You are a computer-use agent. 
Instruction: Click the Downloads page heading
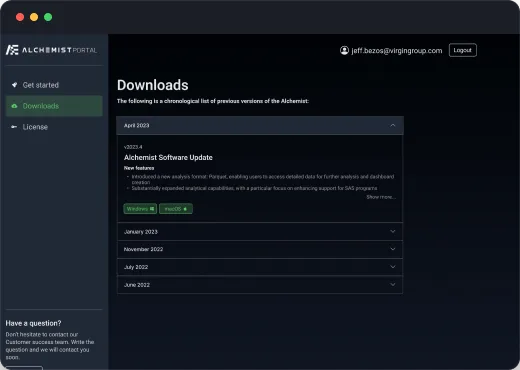click(153, 85)
